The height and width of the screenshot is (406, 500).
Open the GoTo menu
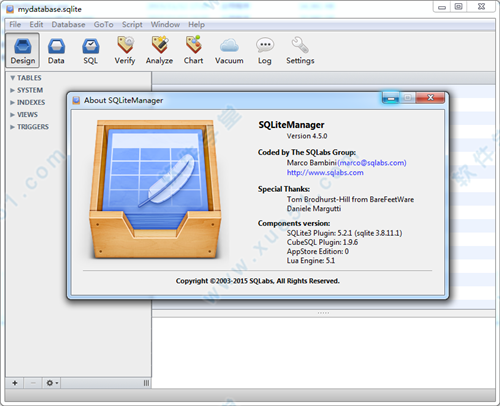pos(103,24)
